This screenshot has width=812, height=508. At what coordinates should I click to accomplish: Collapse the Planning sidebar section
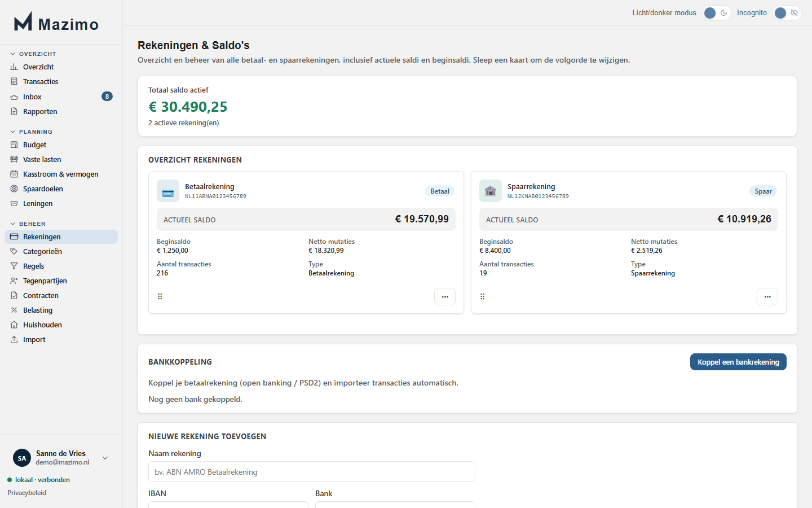click(x=32, y=132)
